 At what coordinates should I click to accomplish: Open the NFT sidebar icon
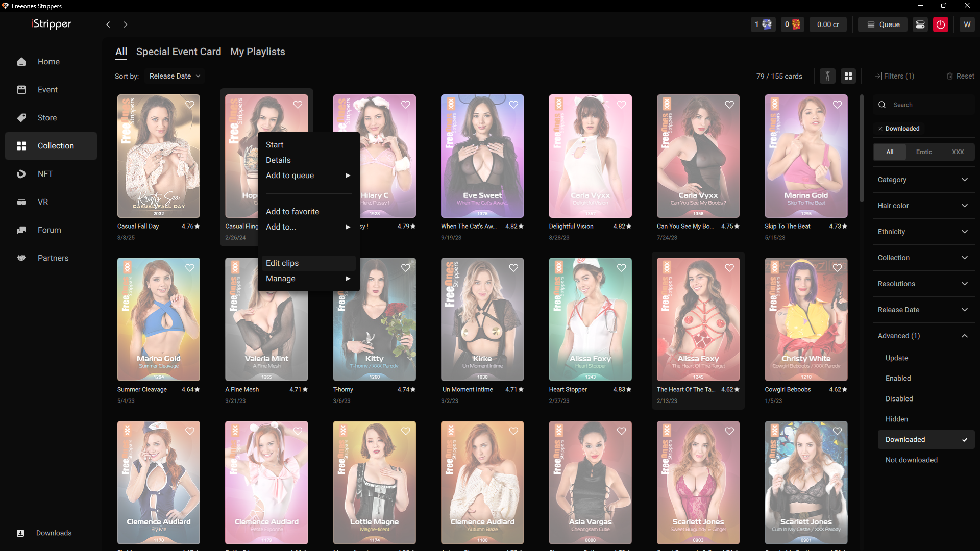point(21,174)
